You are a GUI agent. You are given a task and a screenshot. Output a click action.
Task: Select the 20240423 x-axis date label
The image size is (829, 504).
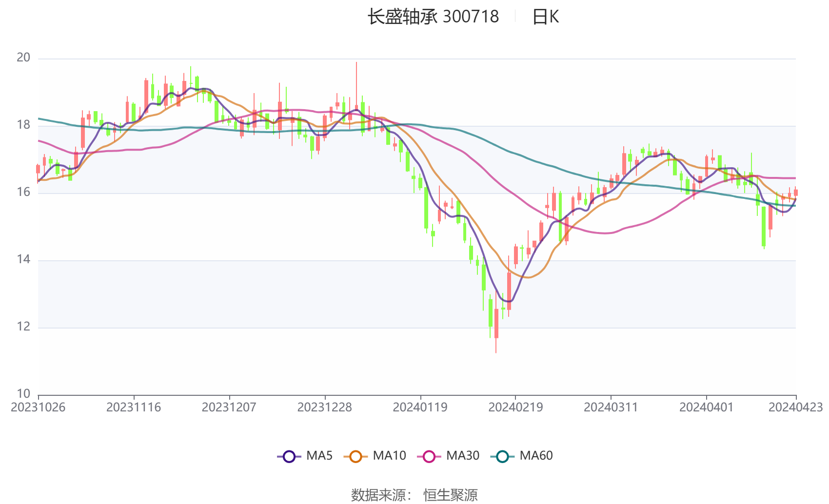[x=796, y=407]
